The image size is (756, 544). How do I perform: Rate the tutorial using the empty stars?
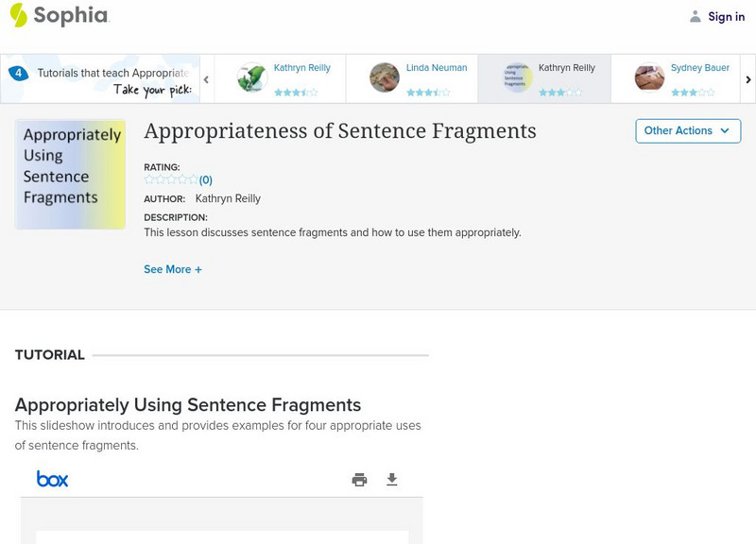click(171, 179)
